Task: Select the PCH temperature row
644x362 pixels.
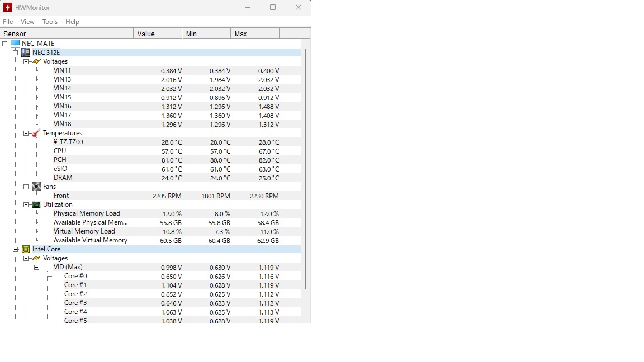Action: pos(60,160)
